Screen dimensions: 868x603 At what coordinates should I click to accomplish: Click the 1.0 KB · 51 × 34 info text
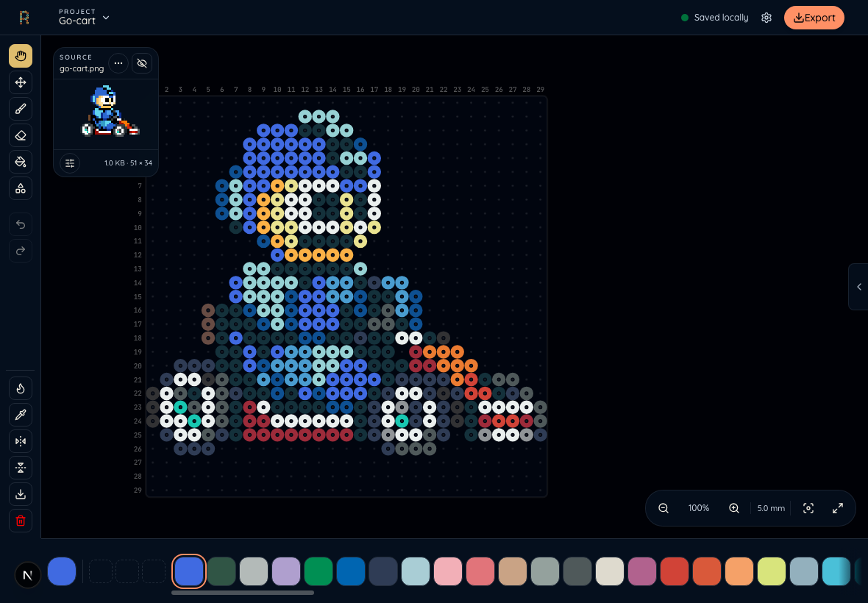click(x=128, y=163)
